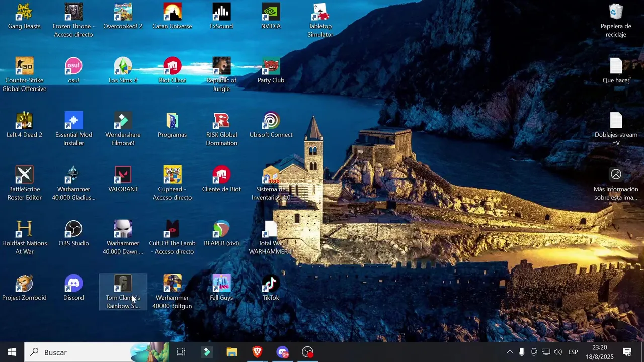Switch to Filmora in the taskbar
Image resolution: width=644 pixels, height=362 pixels.
[207, 352]
